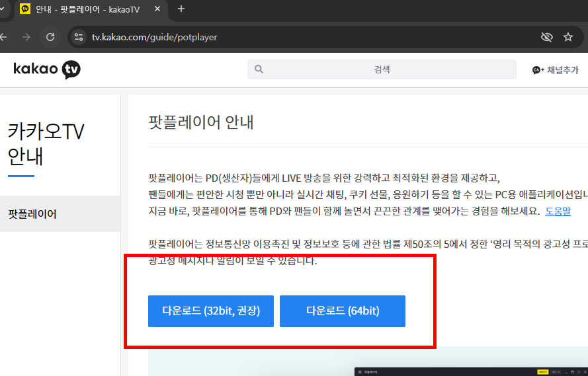
Task: Click the 카카오TV 안내 sidebar title
Action: coord(46,144)
